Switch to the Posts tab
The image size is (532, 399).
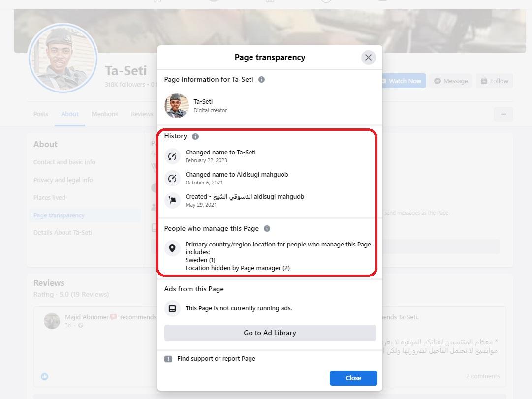pos(41,114)
